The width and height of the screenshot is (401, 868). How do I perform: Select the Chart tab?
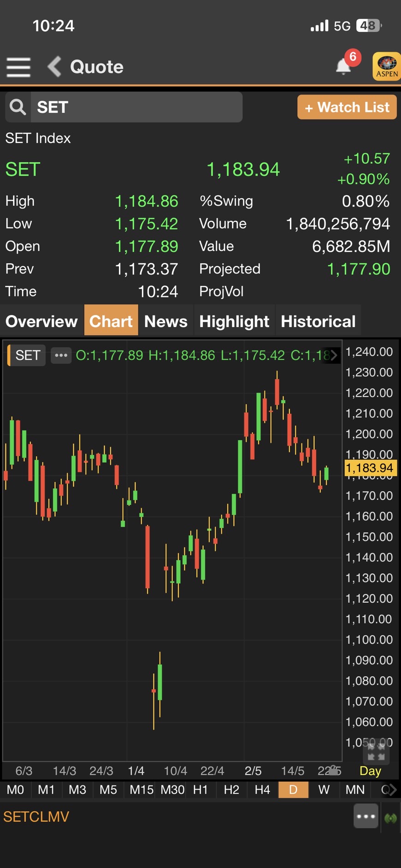pyautogui.click(x=111, y=321)
